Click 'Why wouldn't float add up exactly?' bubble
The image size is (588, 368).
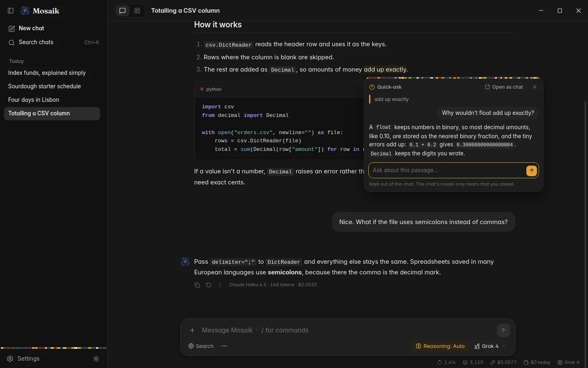click(488, 113)
